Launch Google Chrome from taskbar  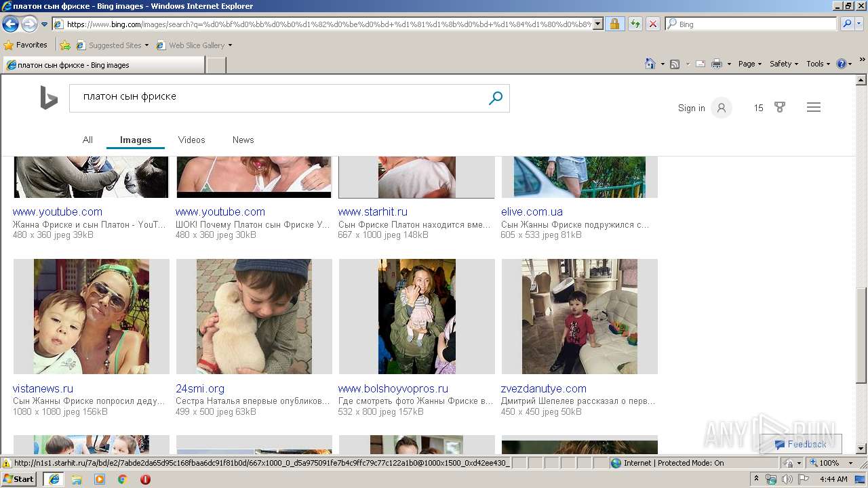[123, 479]
